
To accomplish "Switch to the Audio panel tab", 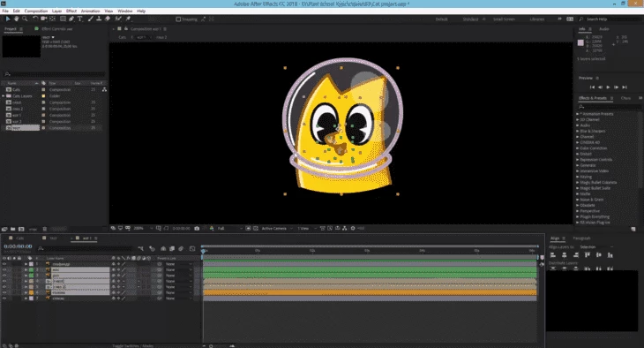I will [603, 29].
